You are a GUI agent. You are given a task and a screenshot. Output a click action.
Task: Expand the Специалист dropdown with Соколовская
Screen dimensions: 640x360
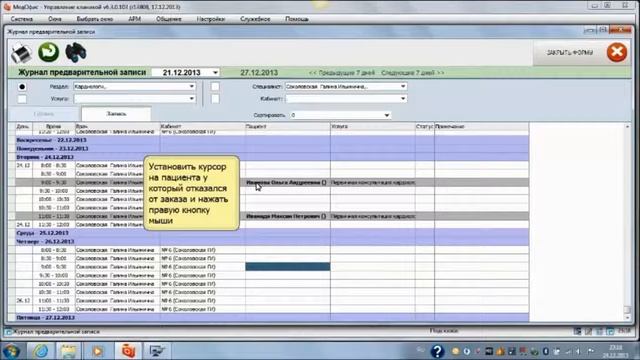click(x=403, y=87)
